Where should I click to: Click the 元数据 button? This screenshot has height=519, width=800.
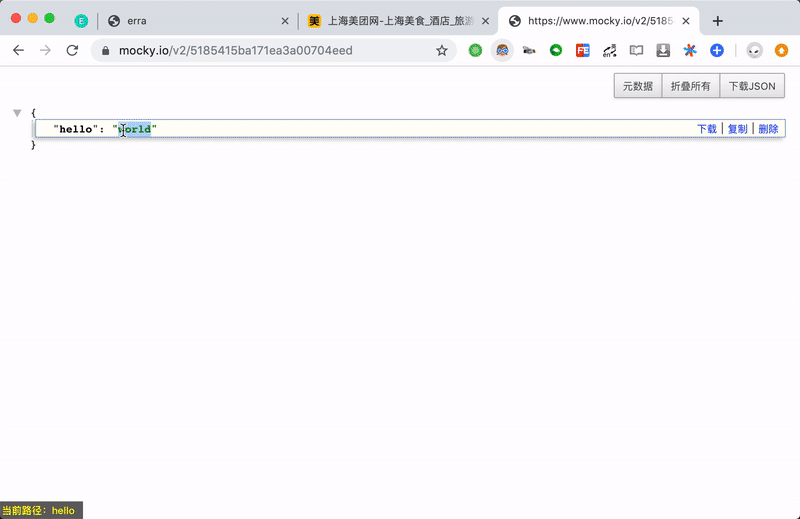click(x=638, y=86)
